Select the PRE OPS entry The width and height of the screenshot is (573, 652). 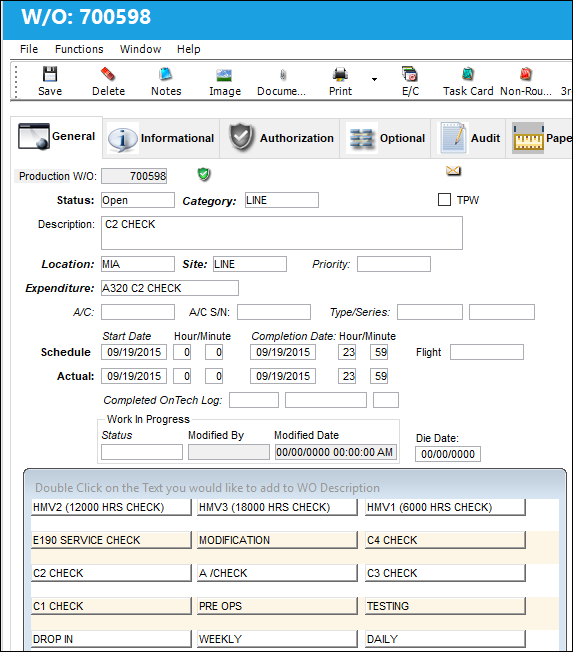pos(277,606)
